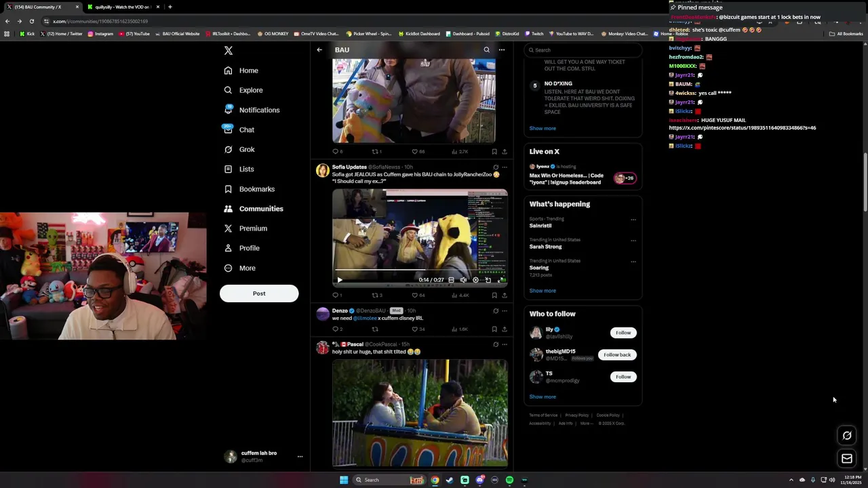Viewport: 868px width, 488px height.
Task: Reply to Denzo's post
Action: (x=337, y=329)
